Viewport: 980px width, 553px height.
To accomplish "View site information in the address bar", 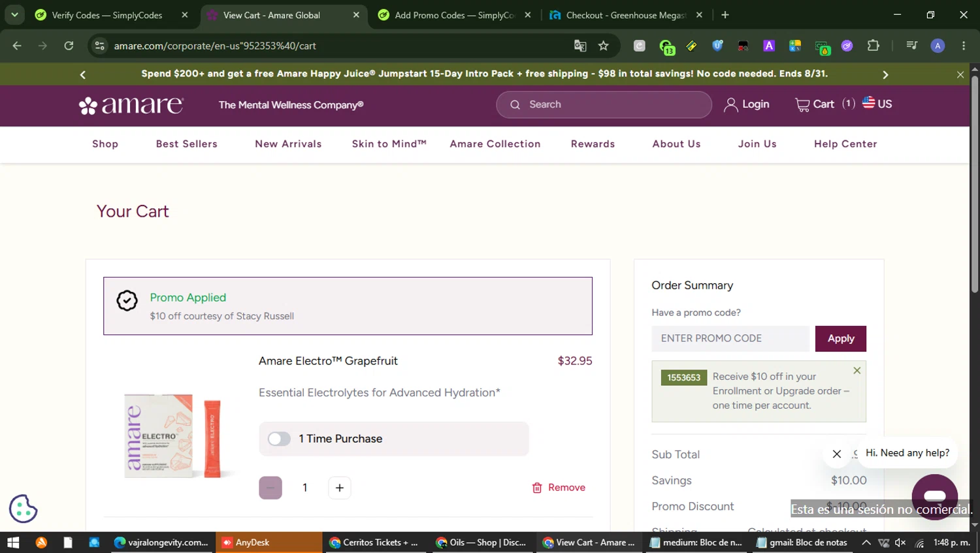I will coord(100,46).
